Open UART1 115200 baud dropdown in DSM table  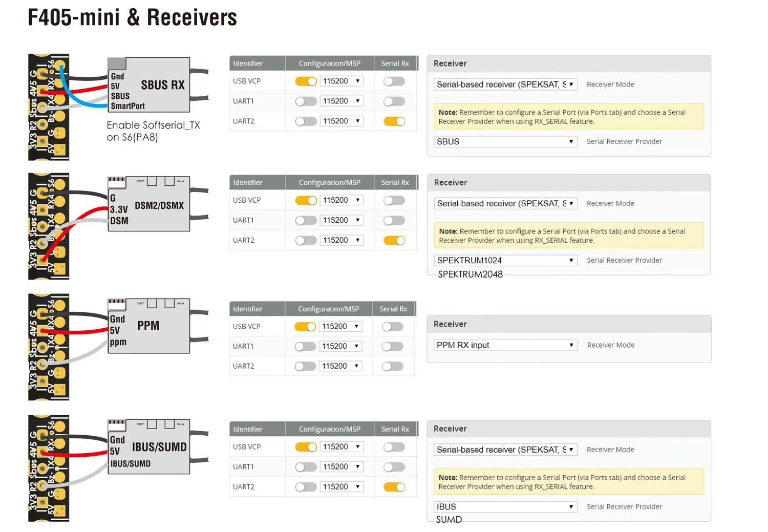tap(342, 220)
